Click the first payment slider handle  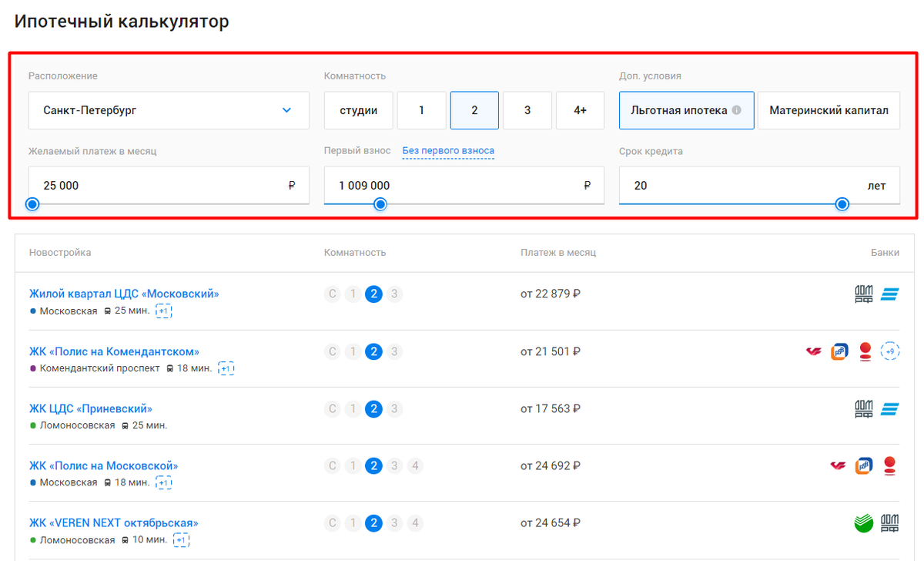click(x=380, y=204)
